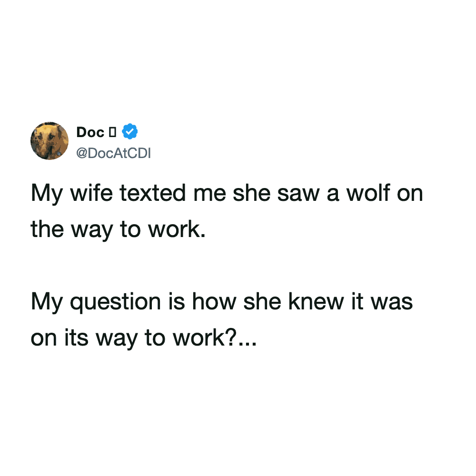Open the dog profile avatar
The width and height of the screenshot is (476, 476).
50,140
